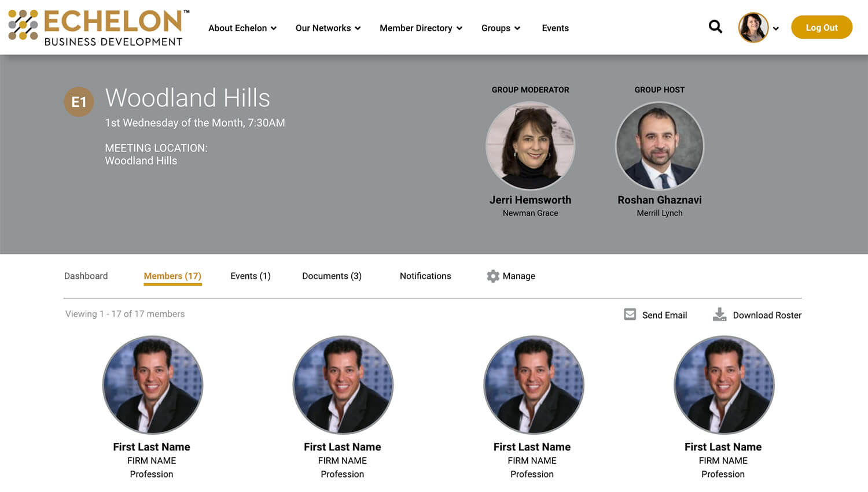
Task: Click the Send Email link
Action: [664, 315]
